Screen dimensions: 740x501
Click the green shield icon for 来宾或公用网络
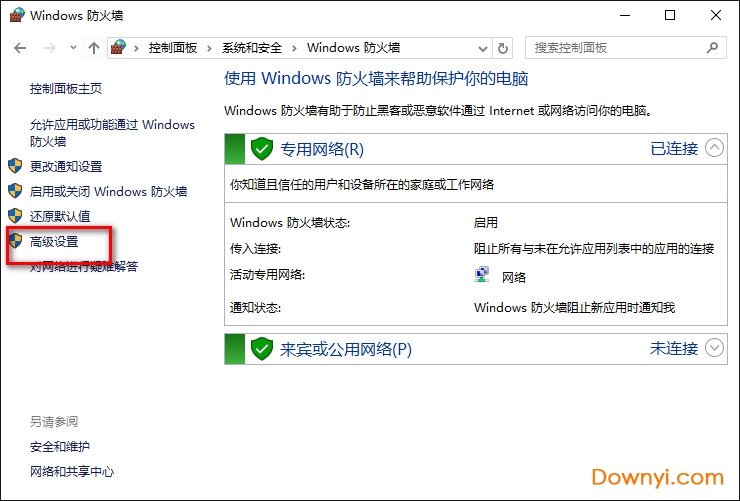[262, 349]
